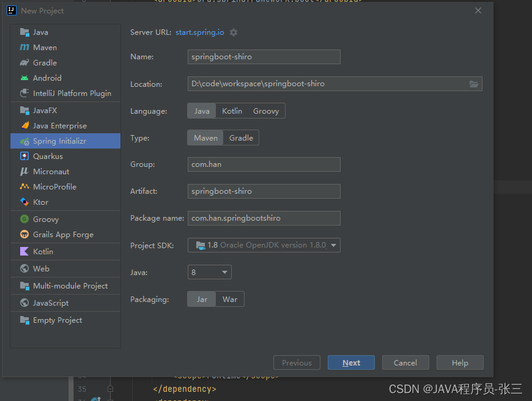This screenshot has height=401, width=532.
Task: Click the Spring Initializr leaf icon
Action: 24,141
